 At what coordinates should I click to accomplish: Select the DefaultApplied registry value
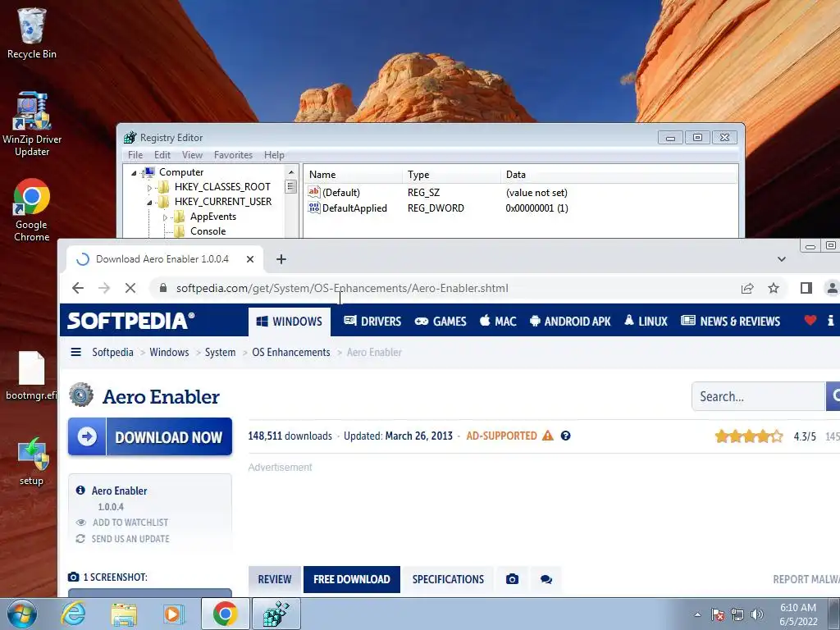pos(354,208)
